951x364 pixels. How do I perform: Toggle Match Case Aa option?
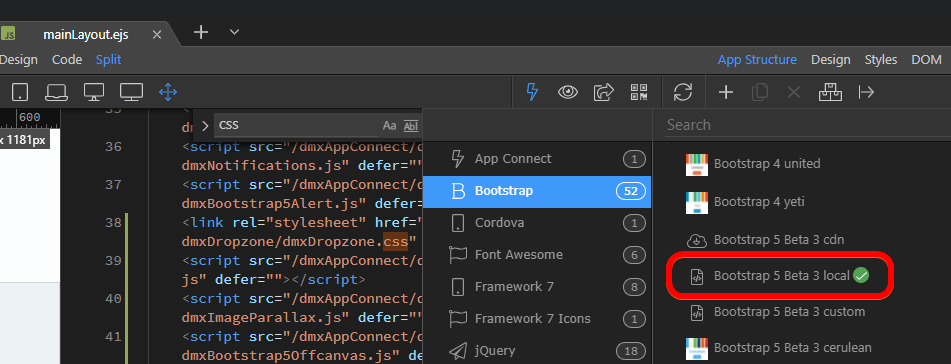[389, 126]
